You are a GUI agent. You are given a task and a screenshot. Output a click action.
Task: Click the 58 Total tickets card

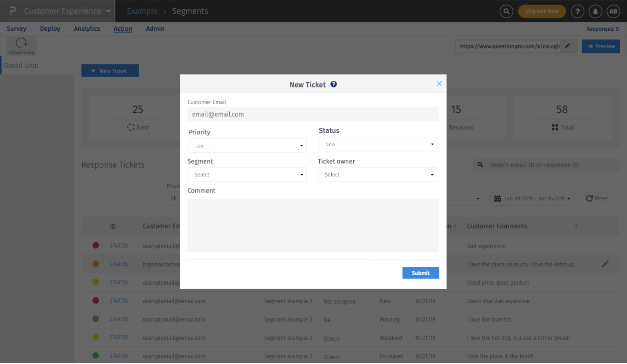pyautogui.click(x=562, y=117)
